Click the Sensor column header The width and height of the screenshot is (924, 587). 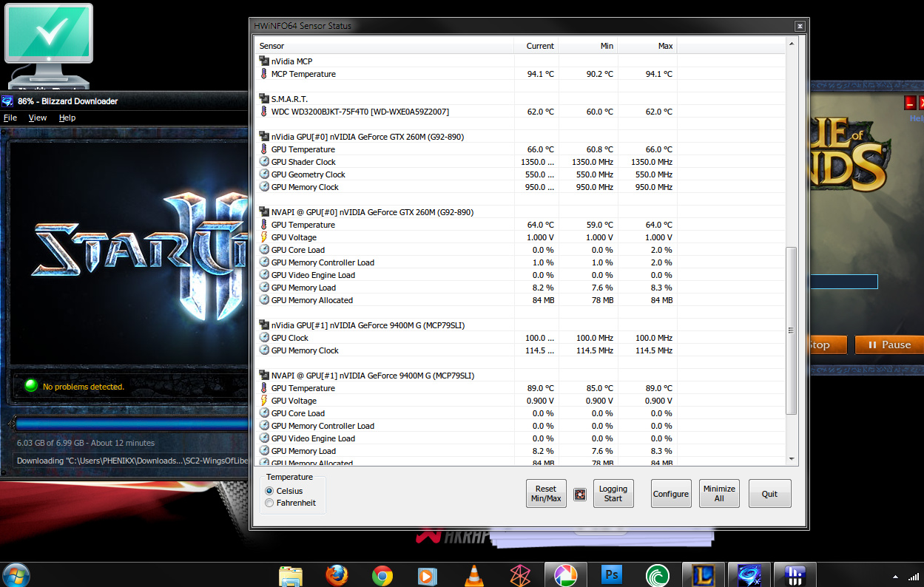coord(385,46)
